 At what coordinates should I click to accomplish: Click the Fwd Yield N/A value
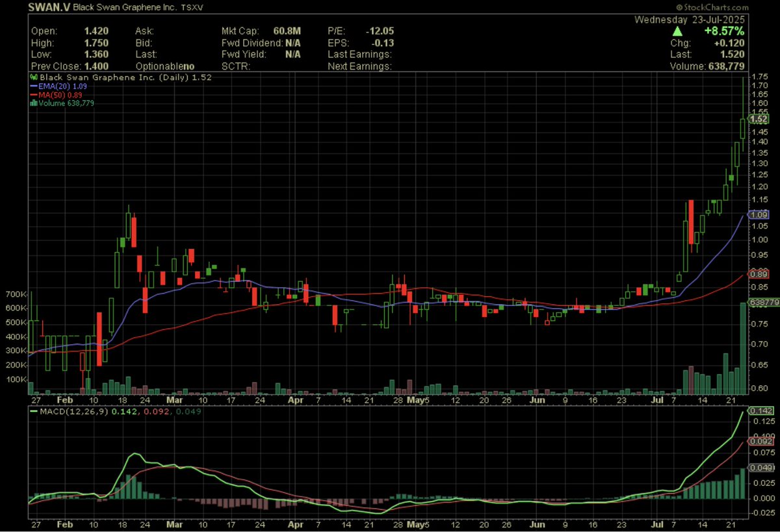pyautogui.click(x=292, y=54)
